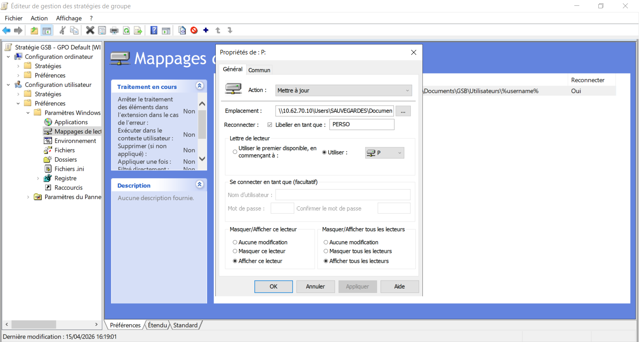
Task: Click the grey move down arrow icon
Action: (230, 30)
